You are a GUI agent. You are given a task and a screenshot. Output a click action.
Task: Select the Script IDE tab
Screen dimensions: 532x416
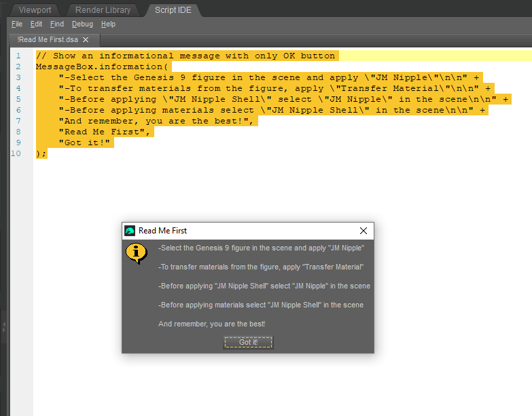[x=173, y=10]
